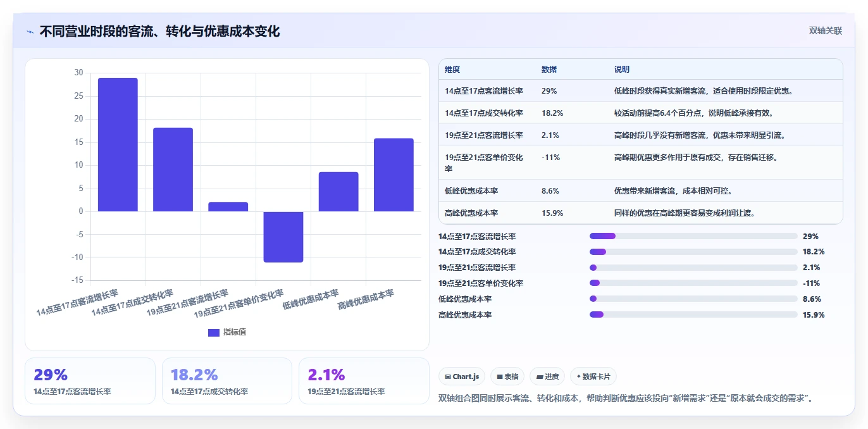Click table cell 高峰优惠成本率
The image size is (868, 429).
(x=472, y=213)
